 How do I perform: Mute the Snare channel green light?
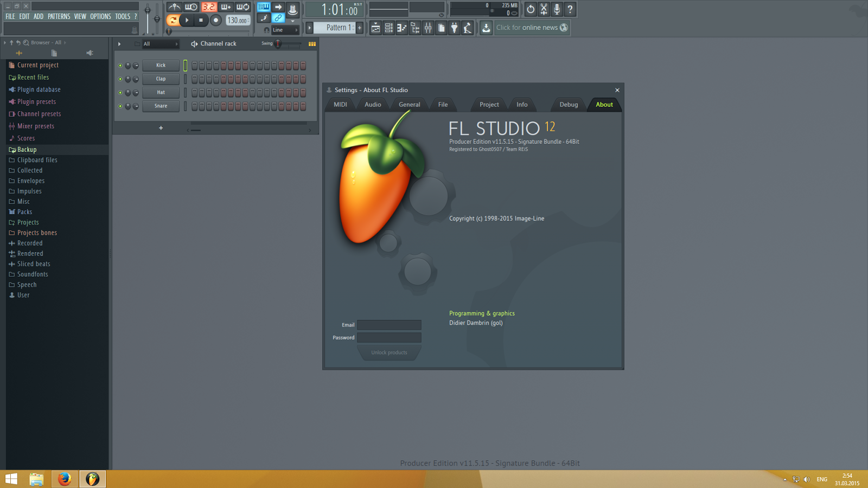click(120, 106)
